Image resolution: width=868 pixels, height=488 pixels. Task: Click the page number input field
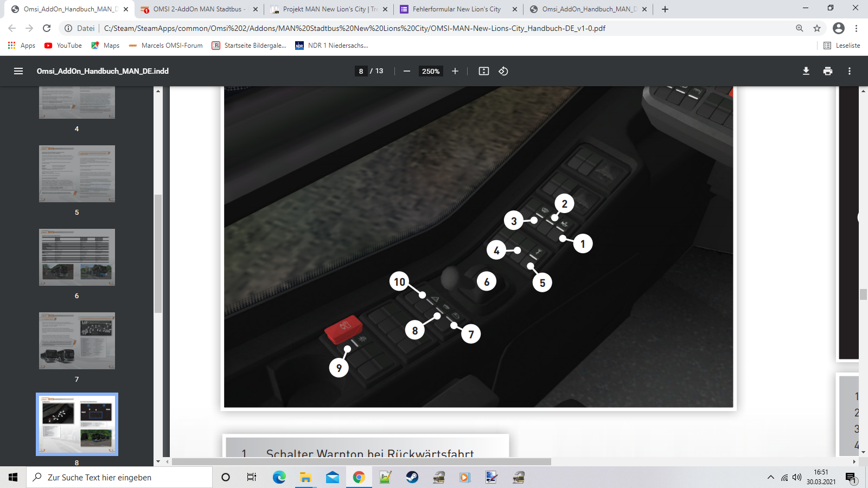coord(361,71)
